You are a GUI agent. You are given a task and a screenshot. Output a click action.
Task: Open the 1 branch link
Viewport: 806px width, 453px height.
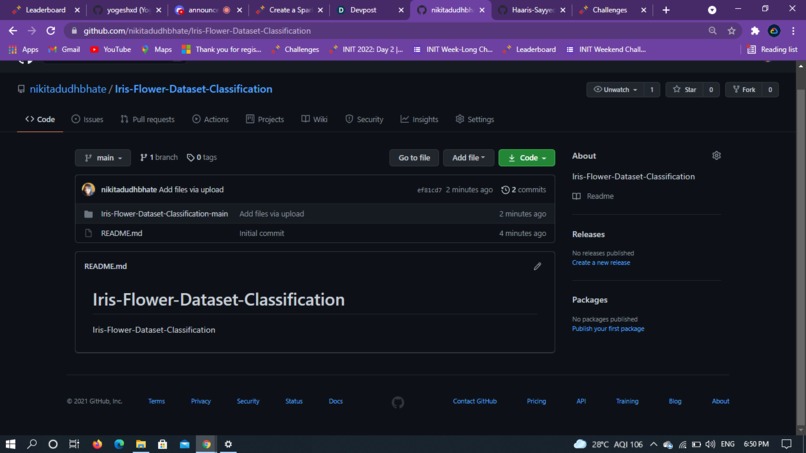click(159, 157)
